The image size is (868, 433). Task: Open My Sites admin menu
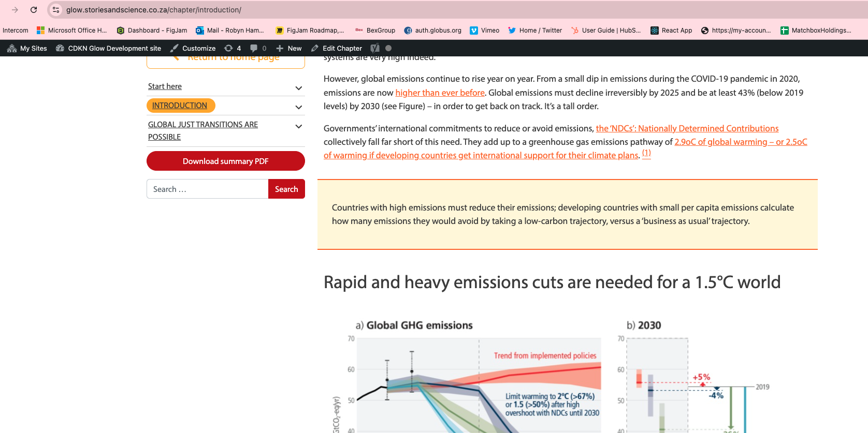(27, 48)
